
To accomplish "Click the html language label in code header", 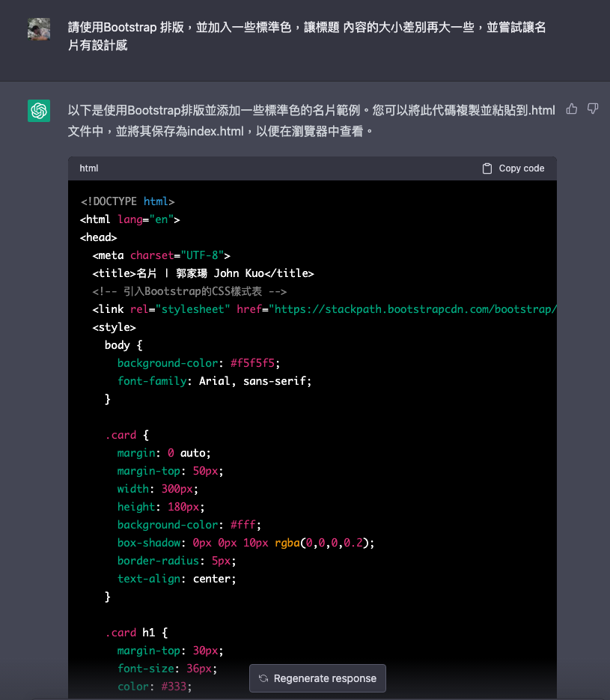I will [89, 168].
